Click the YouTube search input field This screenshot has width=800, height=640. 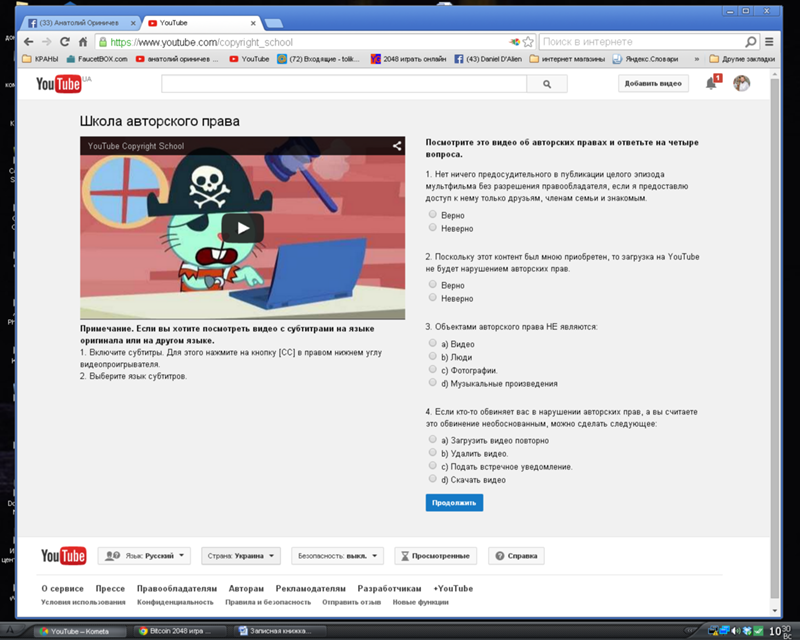click(x=344, y=84)
